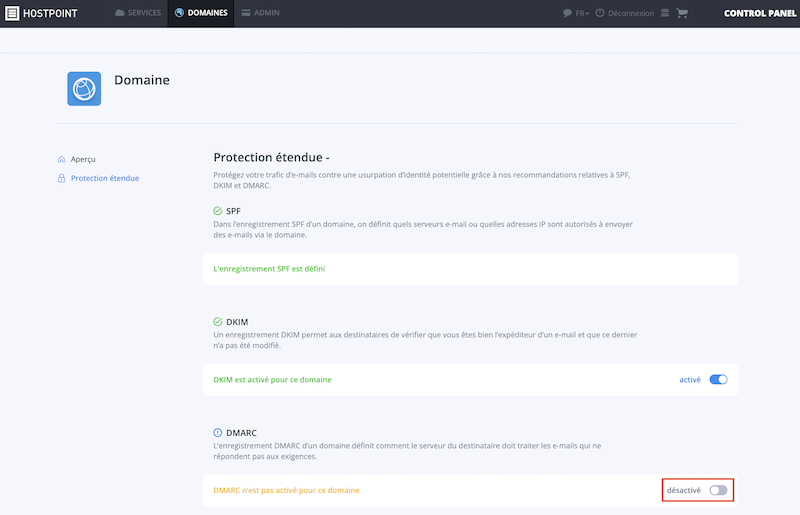Click the CONTROL PANEL label

click(x=760, y=13)
